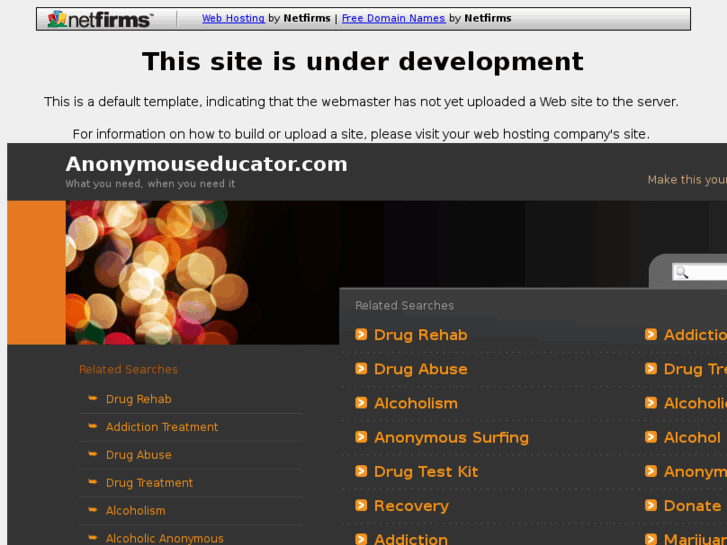
Task: Click the magnifier icon in the search box
Action: point(682,272)
